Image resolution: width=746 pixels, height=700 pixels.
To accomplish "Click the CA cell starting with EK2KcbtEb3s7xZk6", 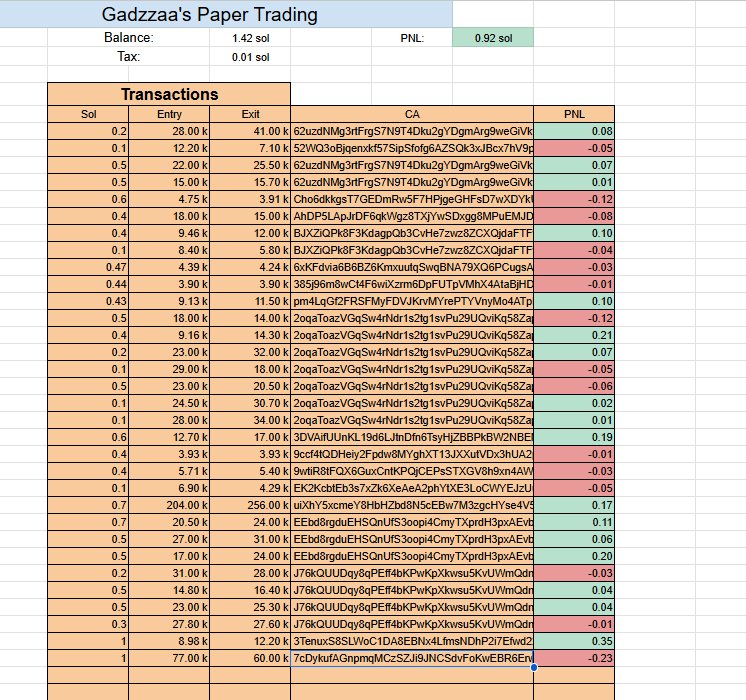I will 412,489.
